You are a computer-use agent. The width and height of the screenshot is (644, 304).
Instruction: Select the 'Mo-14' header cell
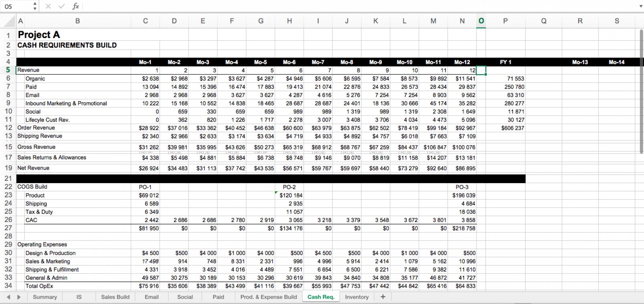pyautogui.click(x=616, y=62)
